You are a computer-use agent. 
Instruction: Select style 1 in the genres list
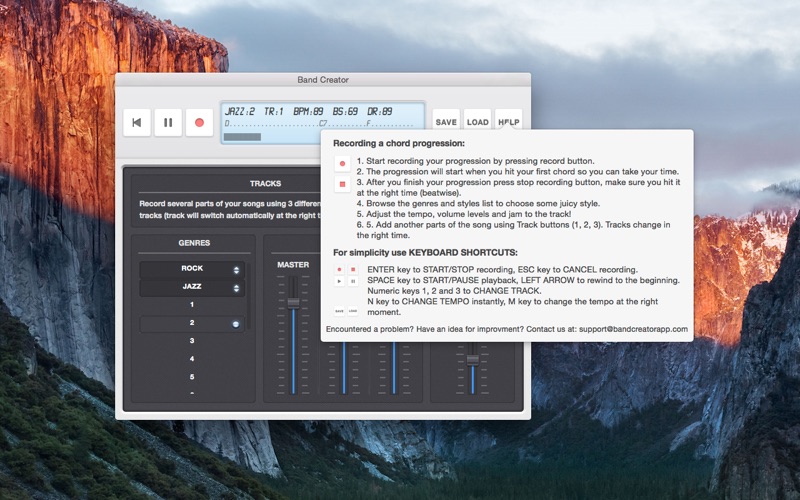tap(192, 305)
